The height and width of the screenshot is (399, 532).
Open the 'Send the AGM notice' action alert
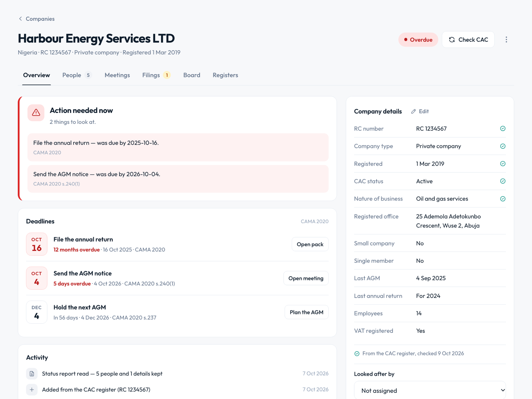[178, 179]
